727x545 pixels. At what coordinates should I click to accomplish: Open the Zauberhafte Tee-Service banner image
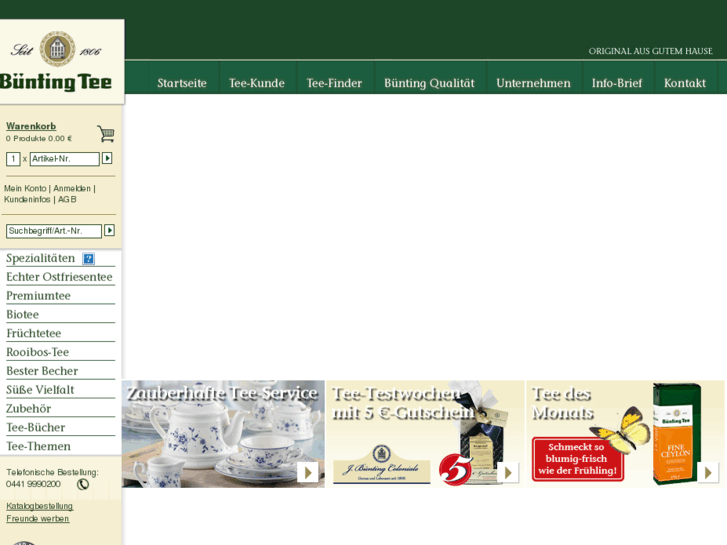pyautogui.click(x=223, y=434)
